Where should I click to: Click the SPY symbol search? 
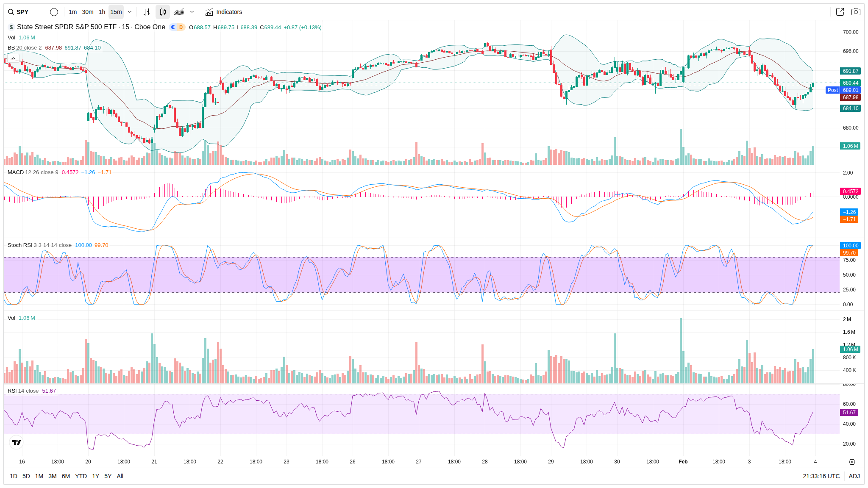click(22, 12)
